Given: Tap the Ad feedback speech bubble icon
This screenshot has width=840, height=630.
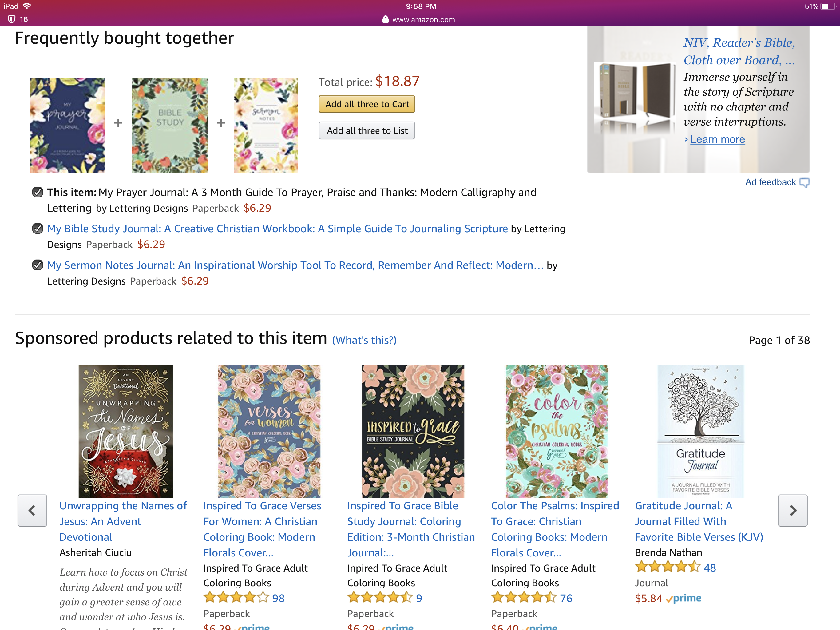Looking at the screenshot, I should (804, 183).
